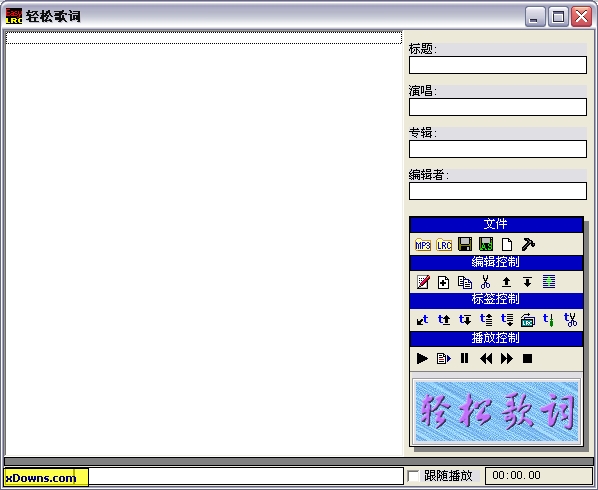Open an MP3 file with the MP3 folder icon
598x490 pixels.
(423, 244)
